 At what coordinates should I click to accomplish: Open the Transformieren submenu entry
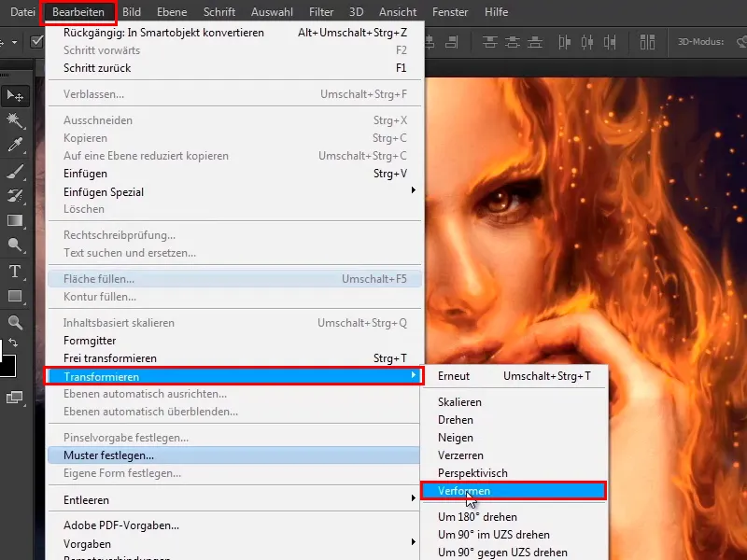coord(234,376)
